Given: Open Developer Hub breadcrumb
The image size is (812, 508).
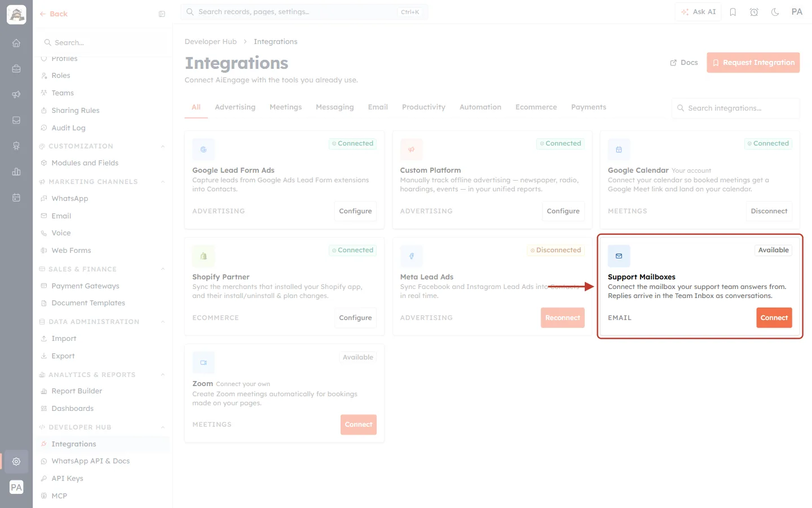Looking at the screenshot, I should click(x=211, y=42).
